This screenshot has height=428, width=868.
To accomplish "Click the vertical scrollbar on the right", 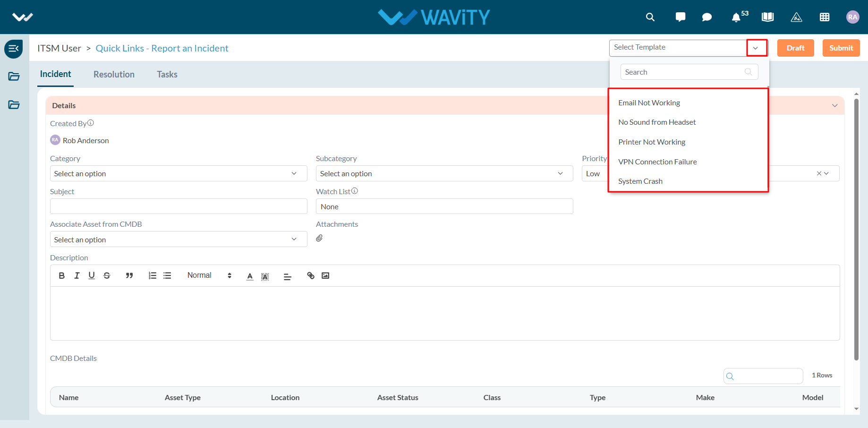I will pyautogui.click(x=856, y=229).
